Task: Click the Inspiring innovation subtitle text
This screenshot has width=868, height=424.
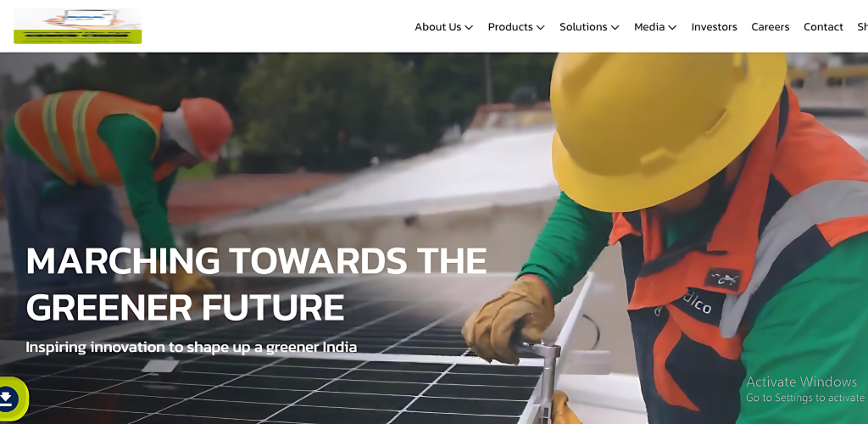Action: (191, 347)
